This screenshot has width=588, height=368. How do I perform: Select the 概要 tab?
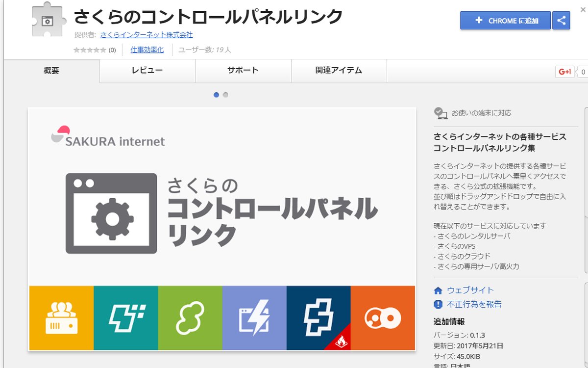[51, 71]
